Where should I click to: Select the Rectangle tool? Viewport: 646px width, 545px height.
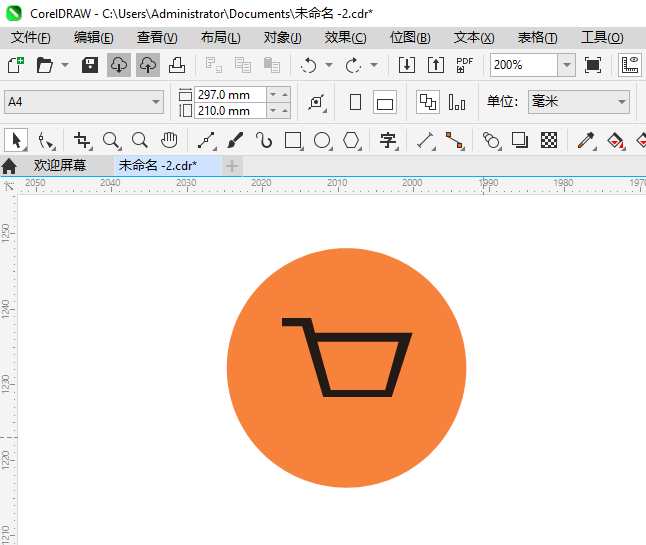(x=294, y=140)
